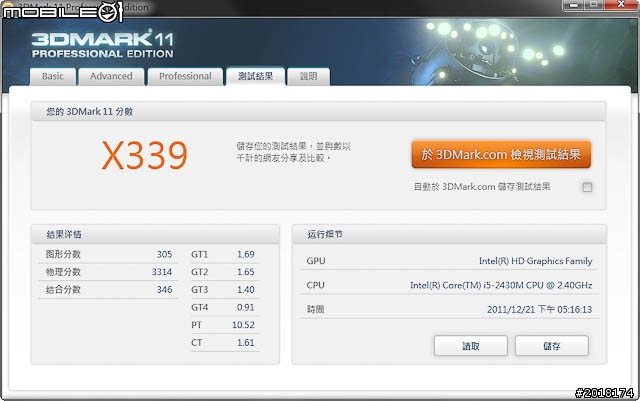Select the graphics score value 305
Image resolution: width=640 pixels, height=401 pixels.
click(164, 254)
